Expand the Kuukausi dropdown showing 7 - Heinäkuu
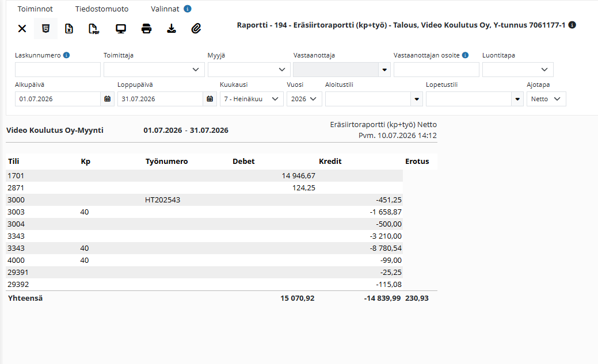 tap(252, 99)
